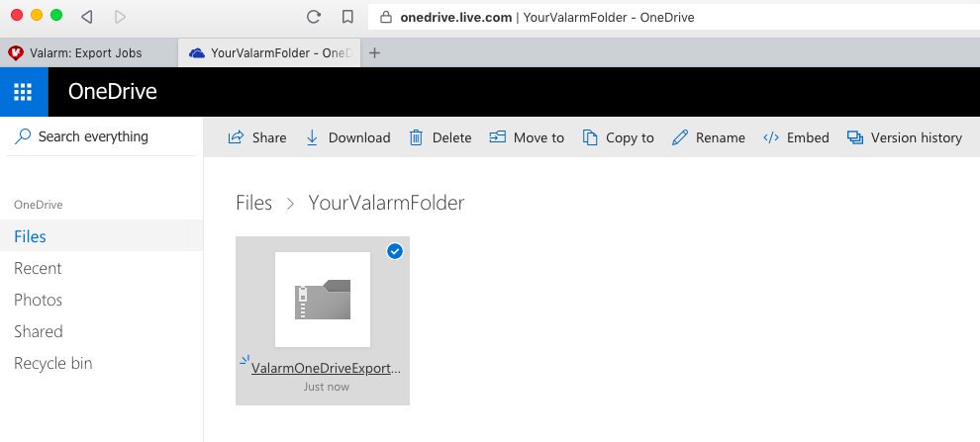
Task: Uncheck the selected file's blue checkmark
Action: [x=395, y=251]
